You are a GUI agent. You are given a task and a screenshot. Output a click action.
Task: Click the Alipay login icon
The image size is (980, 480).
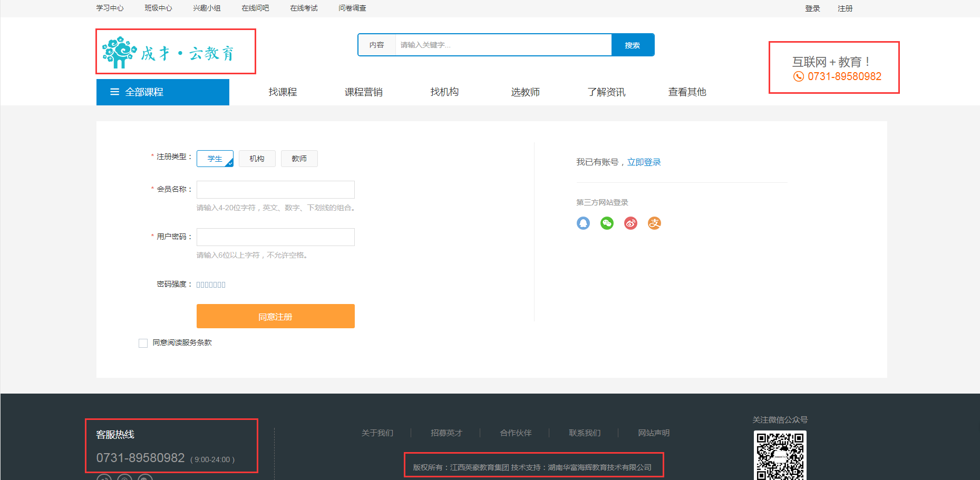(x=654, y=223)
